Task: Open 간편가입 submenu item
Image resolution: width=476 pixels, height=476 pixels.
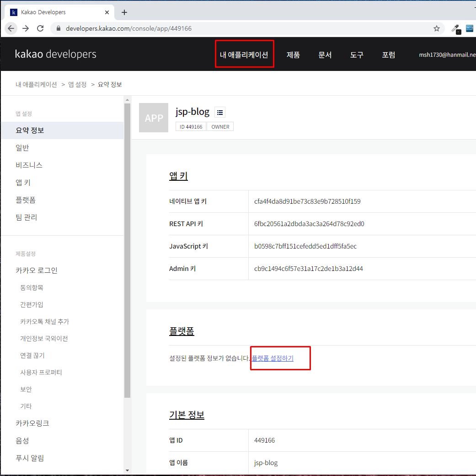Action: (32, 304)
